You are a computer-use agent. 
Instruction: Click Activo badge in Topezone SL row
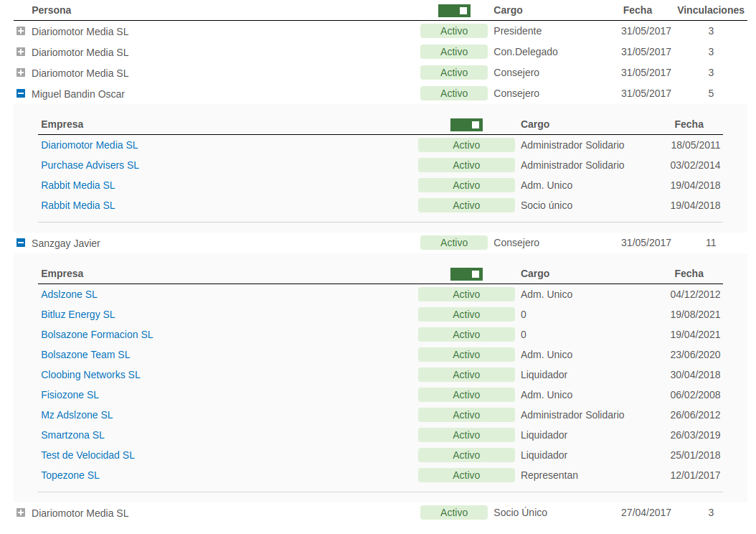pyautogui.click(x=466, y=476)
